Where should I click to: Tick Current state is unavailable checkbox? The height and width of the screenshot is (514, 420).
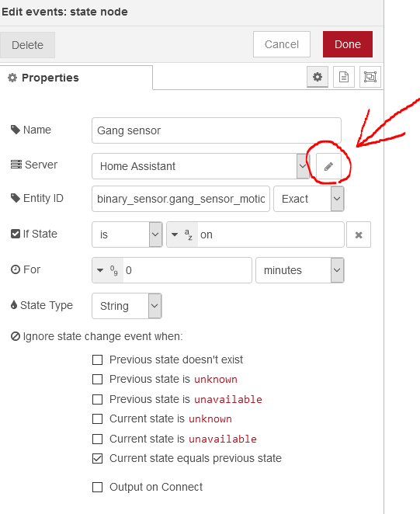tap(97, 439)
